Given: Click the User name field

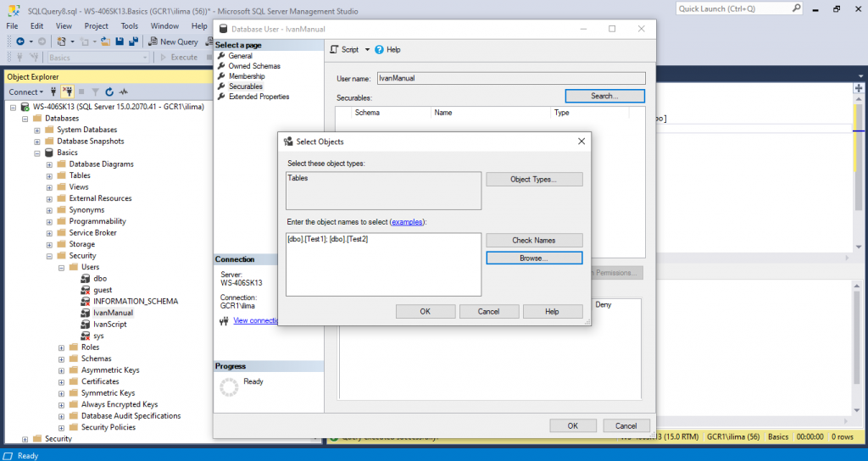Looking at the screenshot, I should click(x=511, y=79).
